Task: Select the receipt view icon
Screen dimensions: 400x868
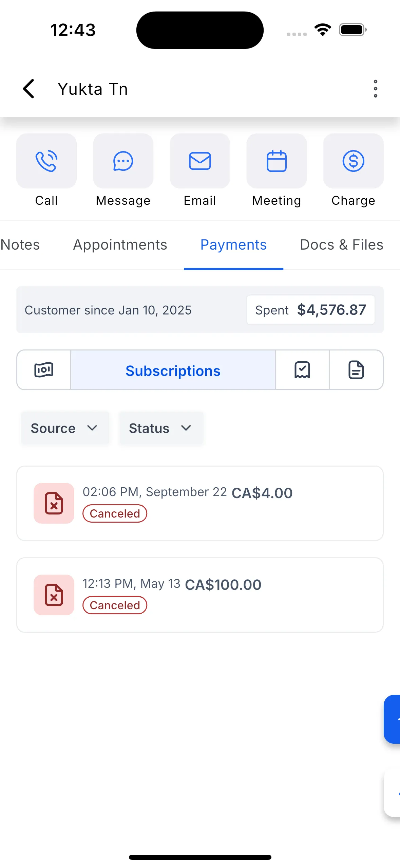Action: tap(302, 370)
